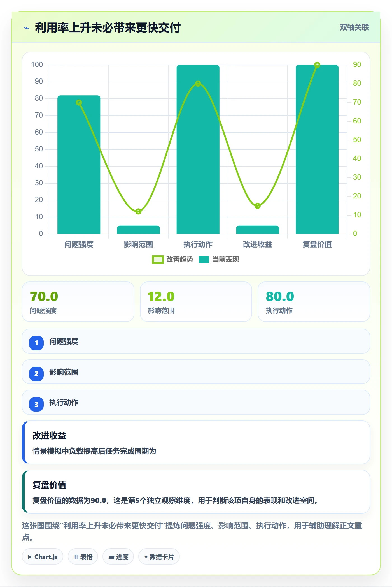Click the trend line point at 复盘价值
Viewport: 392px width, 587px height.
pyautogui.click(x=317, y=65)
